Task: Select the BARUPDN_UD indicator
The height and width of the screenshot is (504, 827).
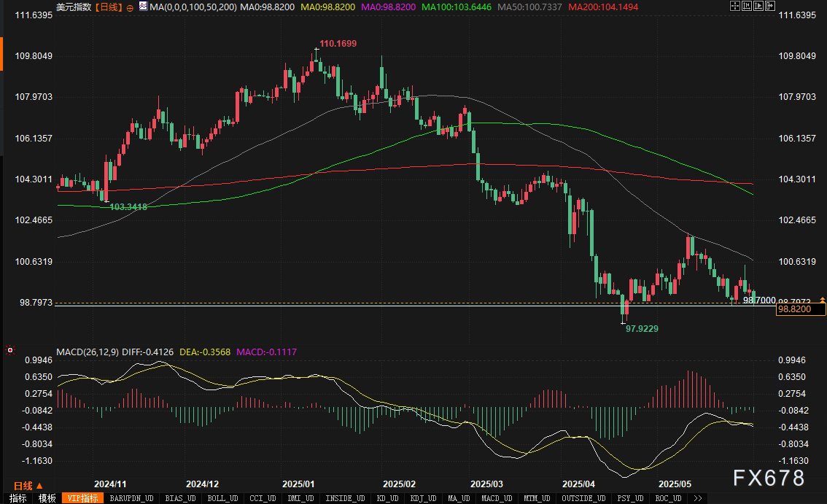Action: tap(131, 498)
